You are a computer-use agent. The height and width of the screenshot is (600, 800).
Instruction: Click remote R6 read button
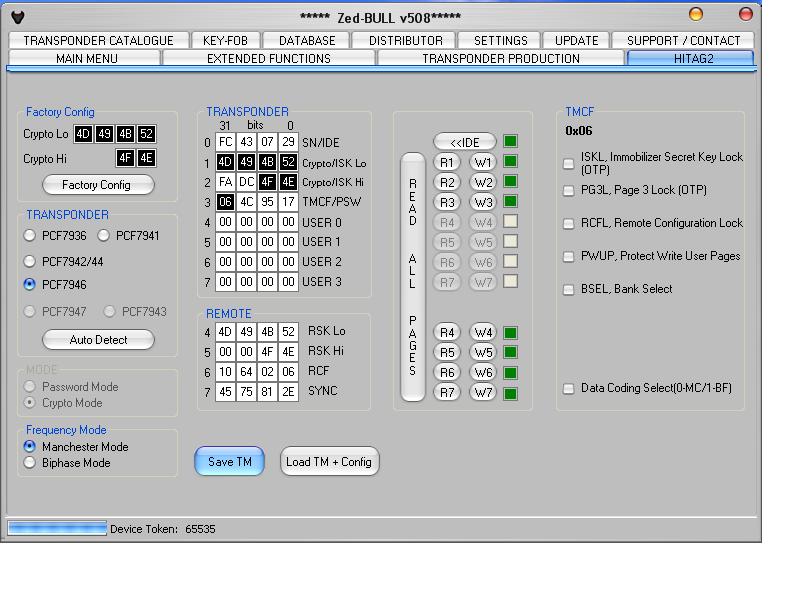[x=447, y=372]
